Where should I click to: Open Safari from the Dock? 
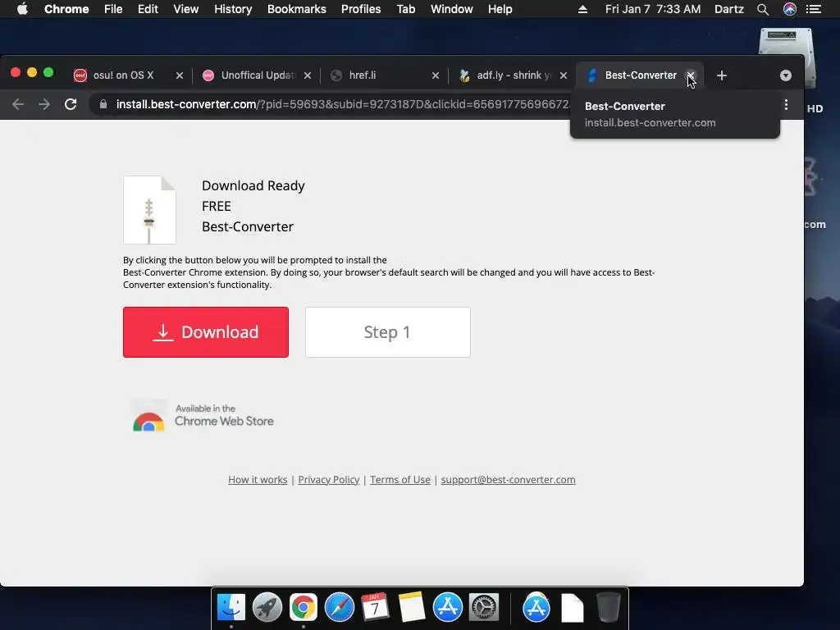tap(340, 608)
